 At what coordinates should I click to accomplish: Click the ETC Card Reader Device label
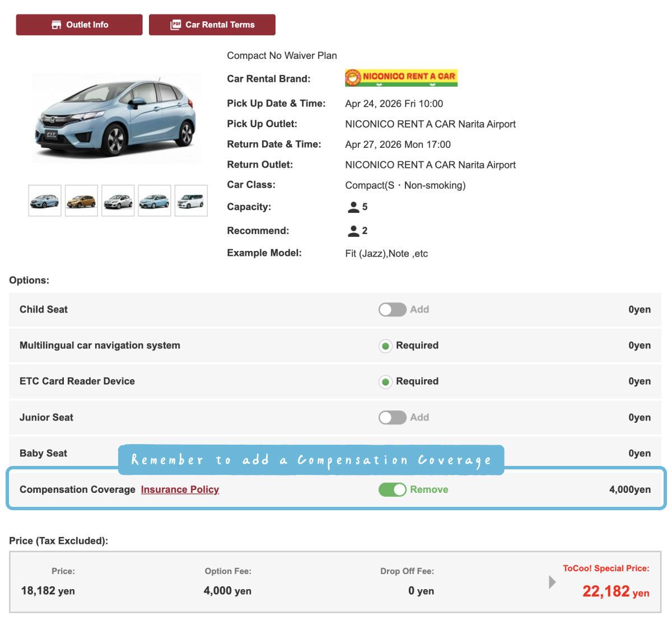tap(77, 381)
